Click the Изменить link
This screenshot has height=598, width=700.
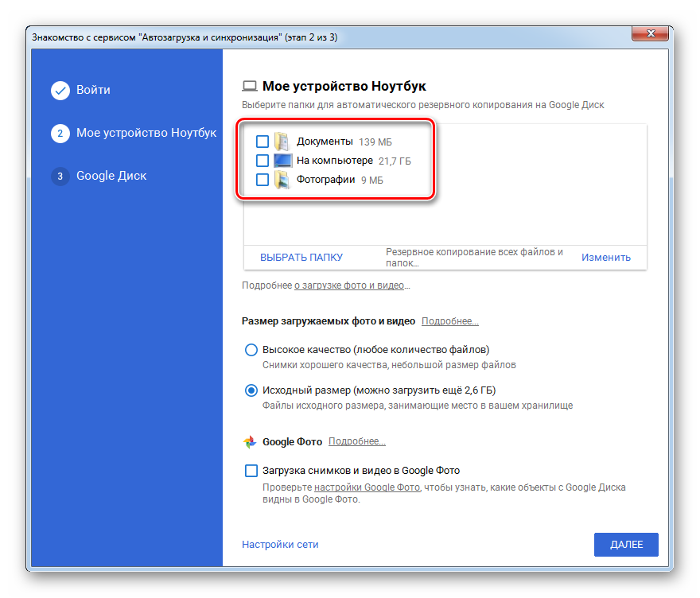coord(605,258)
